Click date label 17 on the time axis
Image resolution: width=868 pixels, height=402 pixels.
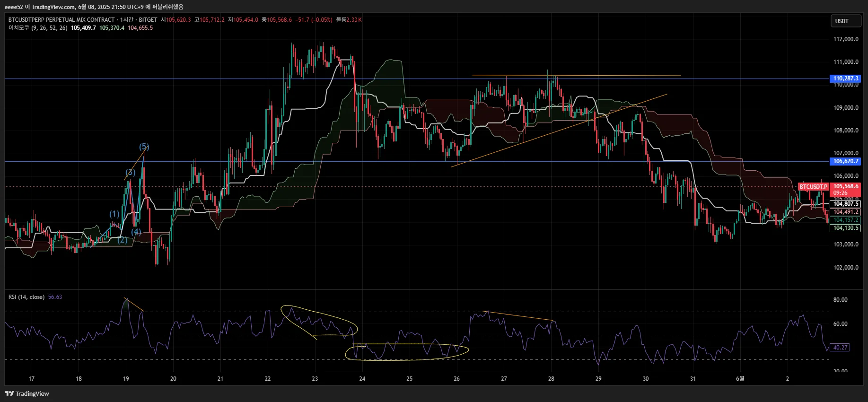(x=32, y=379)
